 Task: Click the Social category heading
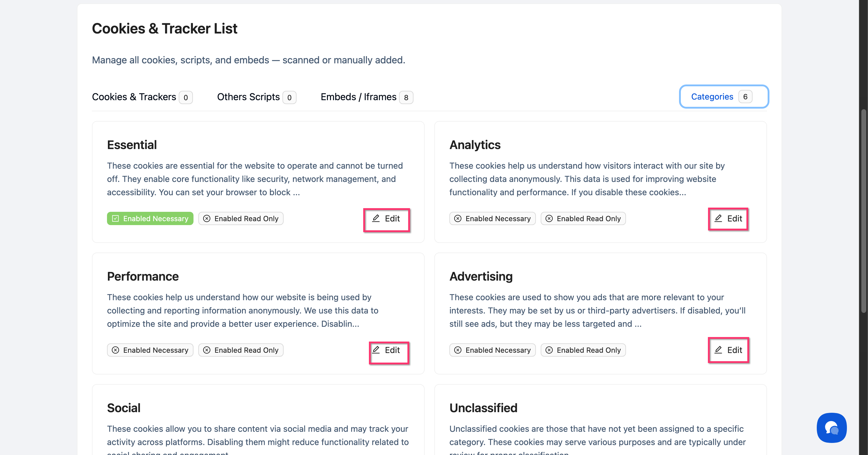tap(124, 408)
